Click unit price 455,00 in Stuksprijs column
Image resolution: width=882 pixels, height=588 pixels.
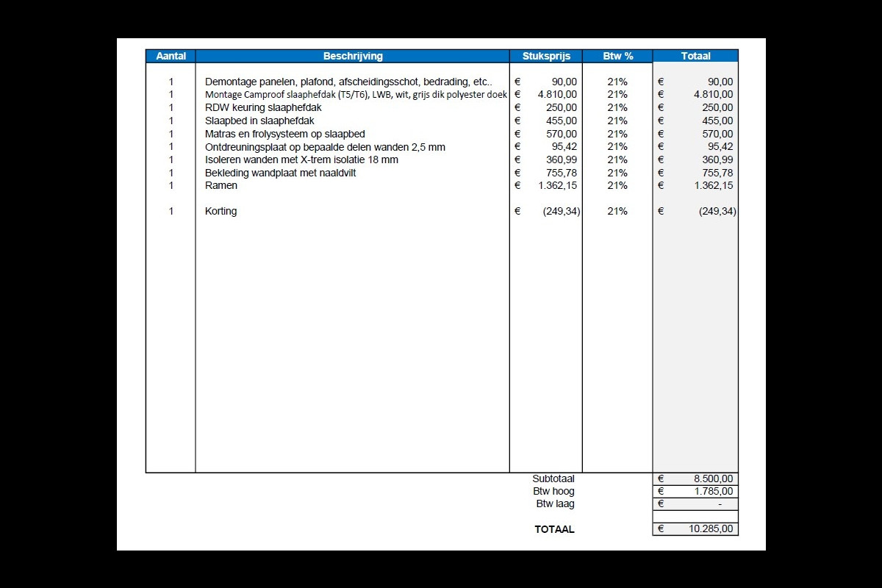[563, 121]
